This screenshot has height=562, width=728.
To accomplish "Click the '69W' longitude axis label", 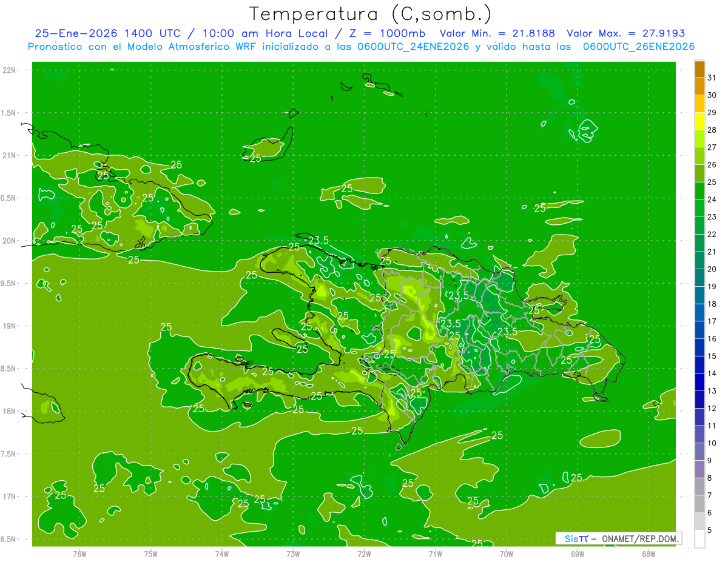I will click(x=578, y=554).
